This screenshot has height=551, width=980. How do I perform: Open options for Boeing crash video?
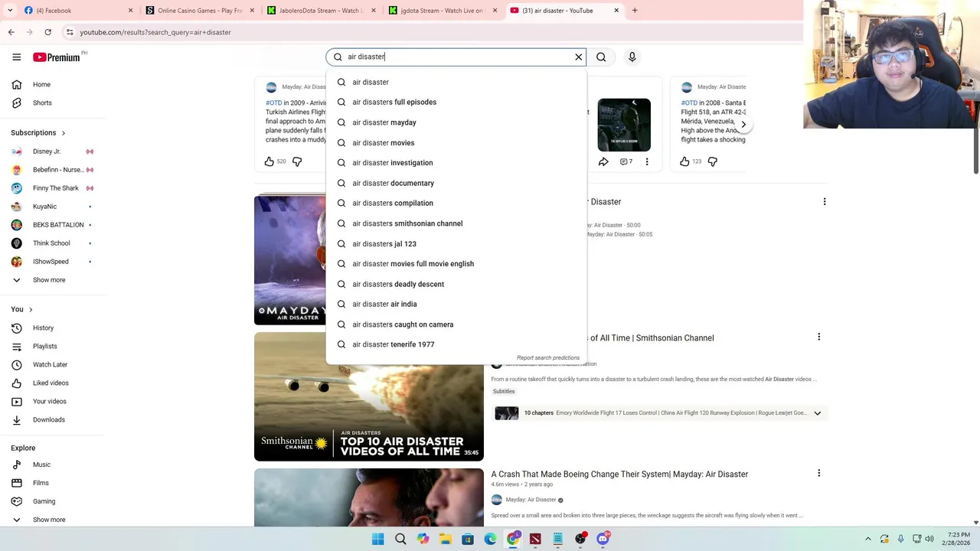pyautogui.click(x=818, y=473)
